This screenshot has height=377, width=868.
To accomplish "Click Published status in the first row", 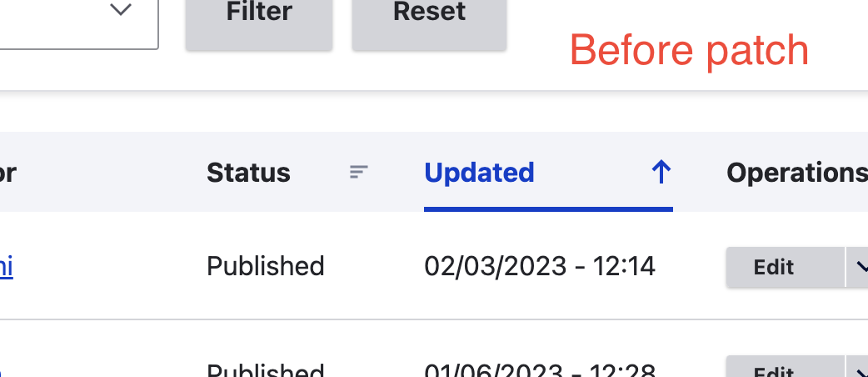I will point(265,267).
